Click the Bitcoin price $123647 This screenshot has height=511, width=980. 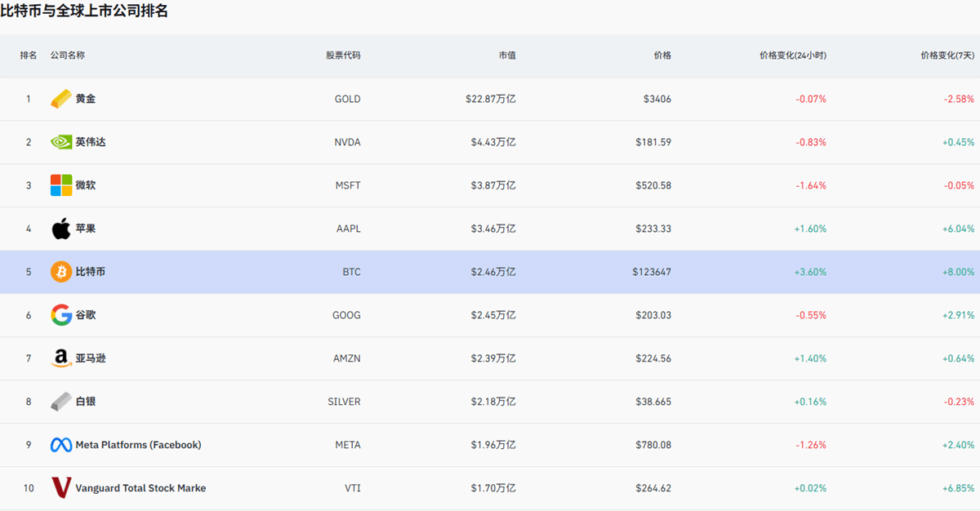pyautogui.click(x=652, y=272)
